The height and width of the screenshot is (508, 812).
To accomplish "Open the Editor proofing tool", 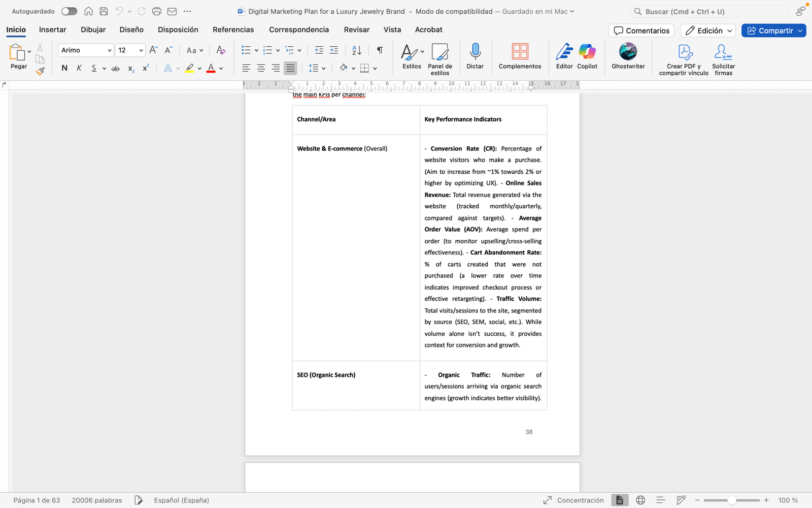I will click(564, 52).
